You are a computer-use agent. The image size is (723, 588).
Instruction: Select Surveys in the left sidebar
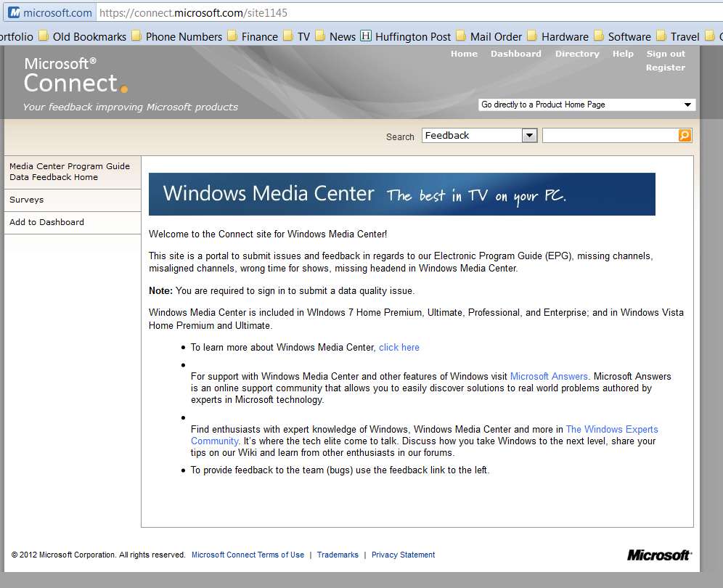tap(73, 200)
